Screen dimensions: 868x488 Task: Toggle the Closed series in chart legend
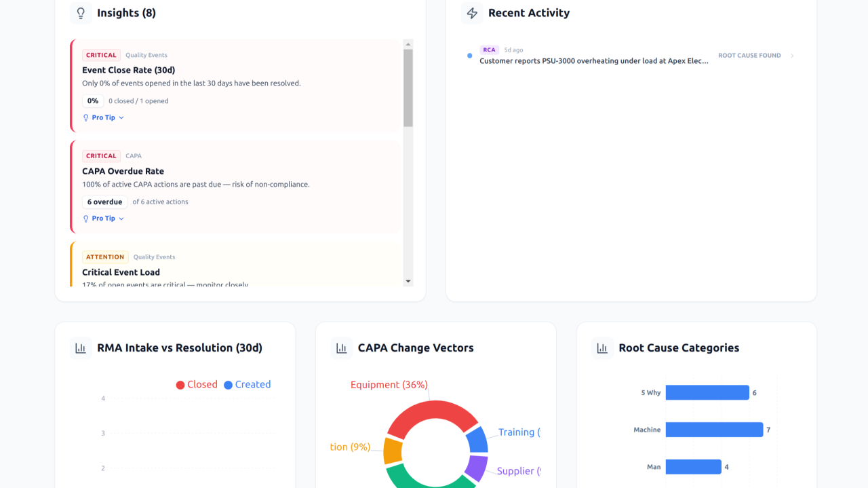(197, 385)
